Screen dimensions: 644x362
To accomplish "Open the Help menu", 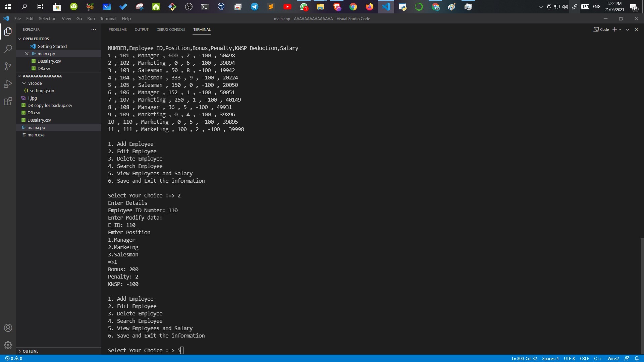I will [126, 18].
